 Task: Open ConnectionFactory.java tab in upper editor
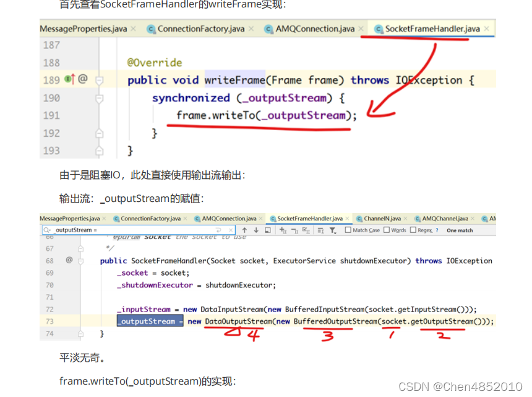[201, 29]
